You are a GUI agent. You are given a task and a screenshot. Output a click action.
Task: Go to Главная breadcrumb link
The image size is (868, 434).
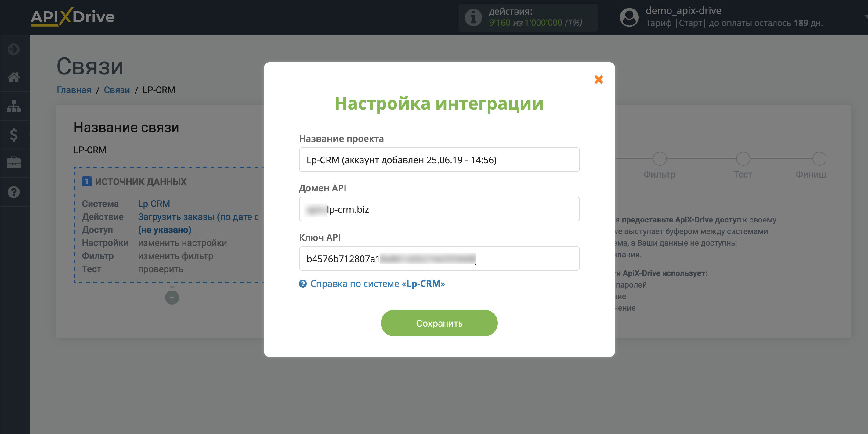pos(74,90)
